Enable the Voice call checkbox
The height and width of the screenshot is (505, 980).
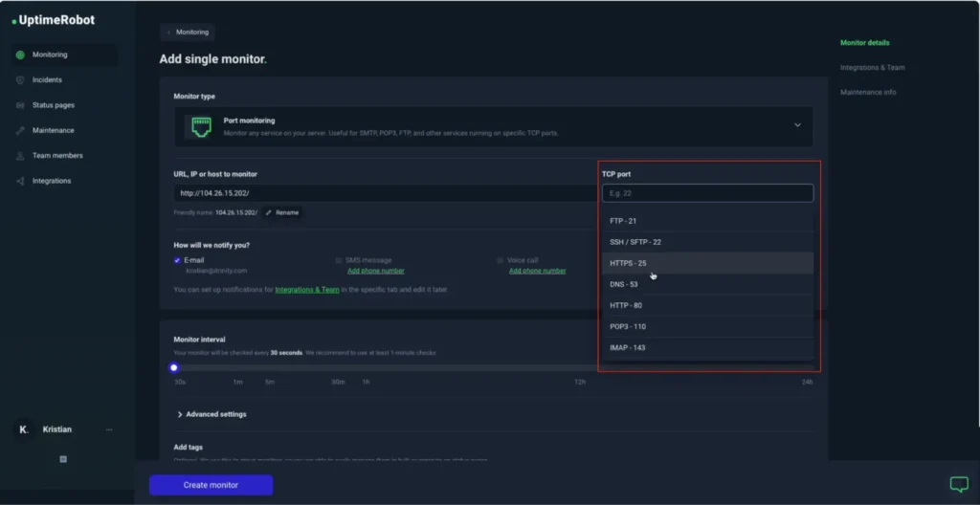[x=500, y=260]
